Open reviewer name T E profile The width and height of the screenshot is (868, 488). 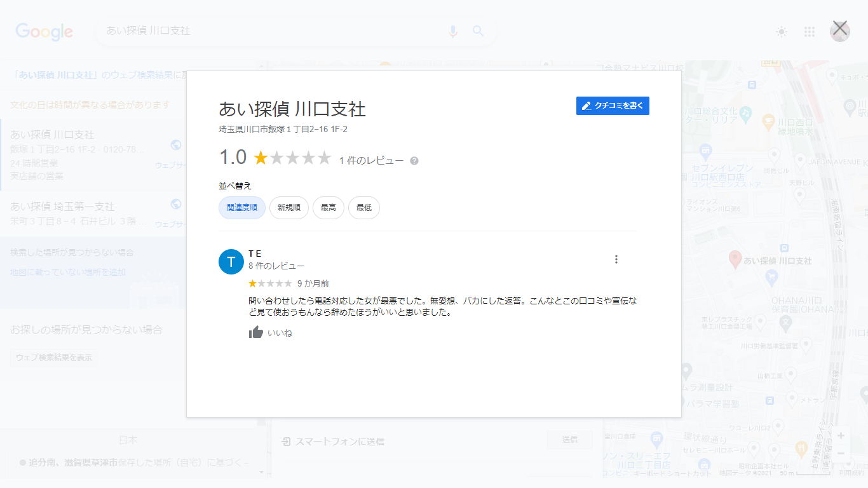pos(255,254)
